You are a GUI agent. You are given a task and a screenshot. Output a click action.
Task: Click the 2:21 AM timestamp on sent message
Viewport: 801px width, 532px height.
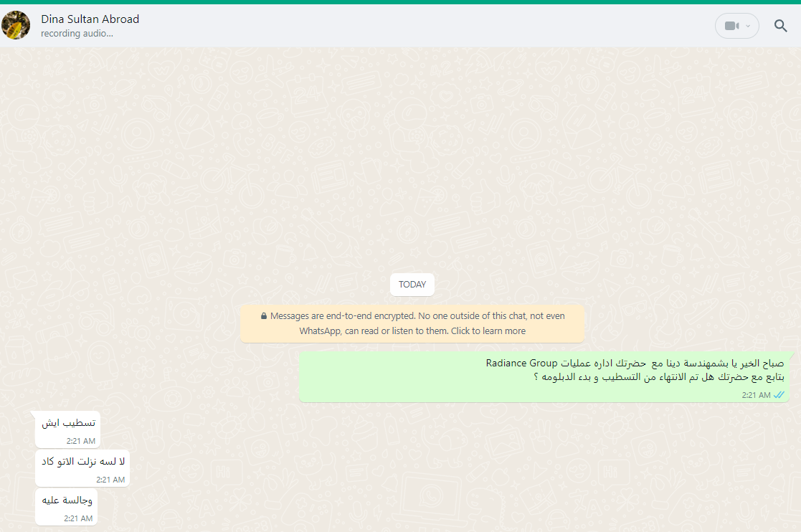coord(756,395)
